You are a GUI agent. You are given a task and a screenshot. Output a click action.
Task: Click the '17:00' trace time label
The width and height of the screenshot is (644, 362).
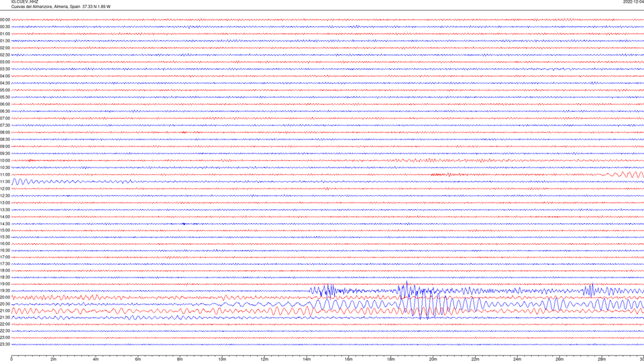point(5,257)
